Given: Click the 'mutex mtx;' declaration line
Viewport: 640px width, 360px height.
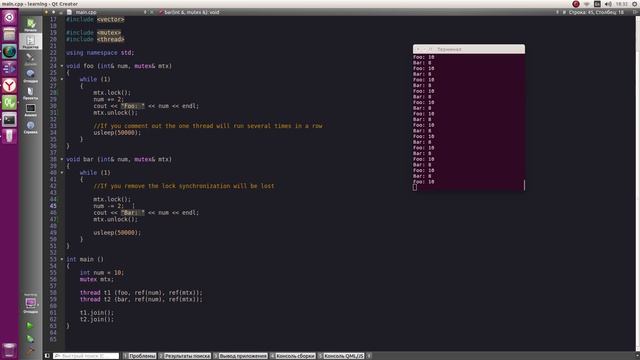Looking at the screenshot, I should coord(97,279).
